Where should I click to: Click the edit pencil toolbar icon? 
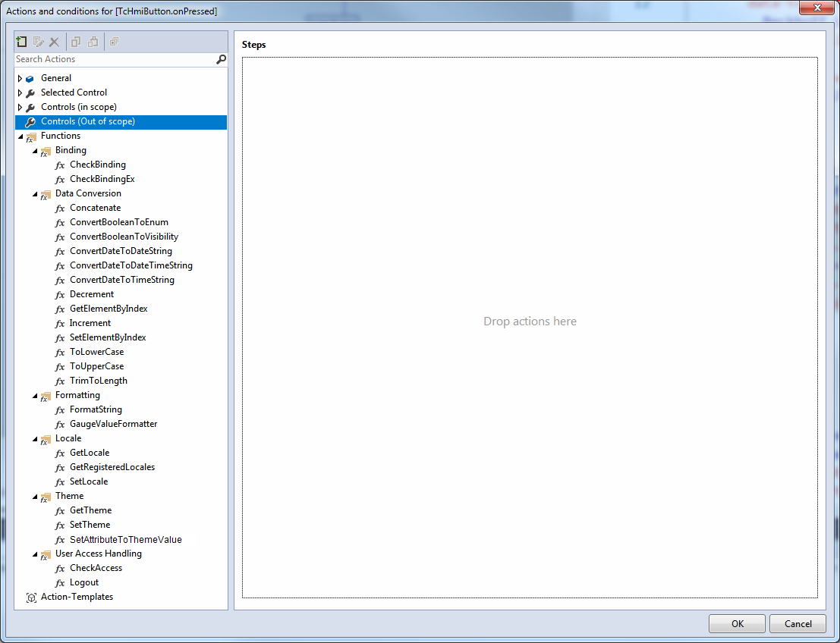tap(38, 41)
